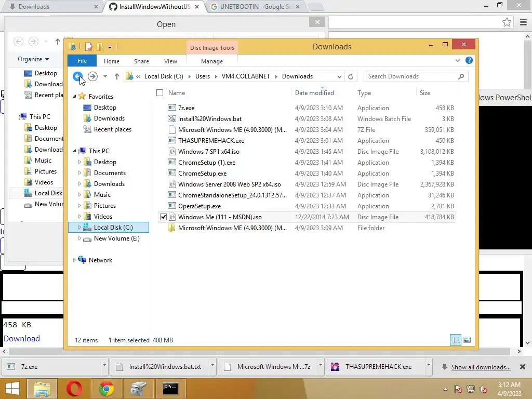Open Opera browser from taskbar
The image size is (532, 399).
tap(74, 389)
